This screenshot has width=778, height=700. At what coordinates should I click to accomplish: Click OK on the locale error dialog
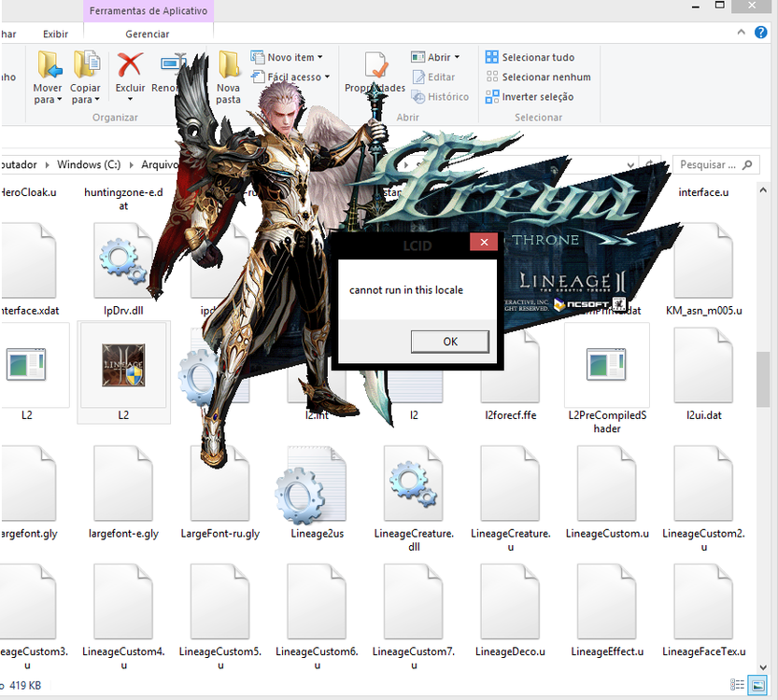tap(449, 342)
